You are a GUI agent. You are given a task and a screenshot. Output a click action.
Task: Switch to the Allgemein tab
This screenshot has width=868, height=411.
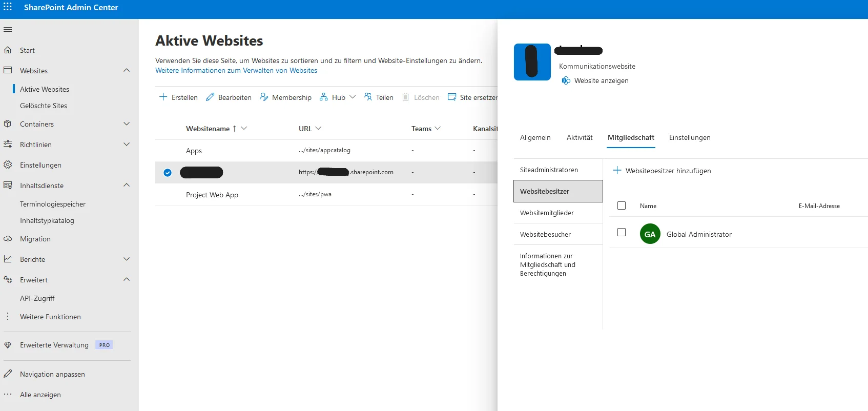pos(535,137)
